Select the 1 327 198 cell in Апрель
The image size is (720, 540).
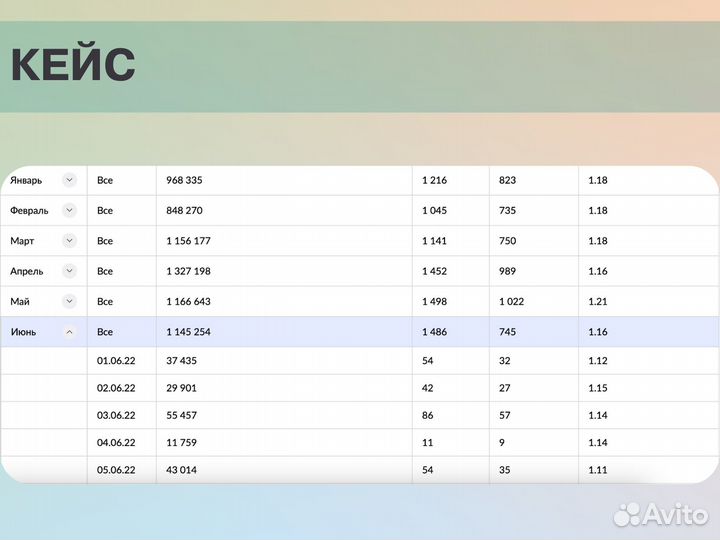189,271
